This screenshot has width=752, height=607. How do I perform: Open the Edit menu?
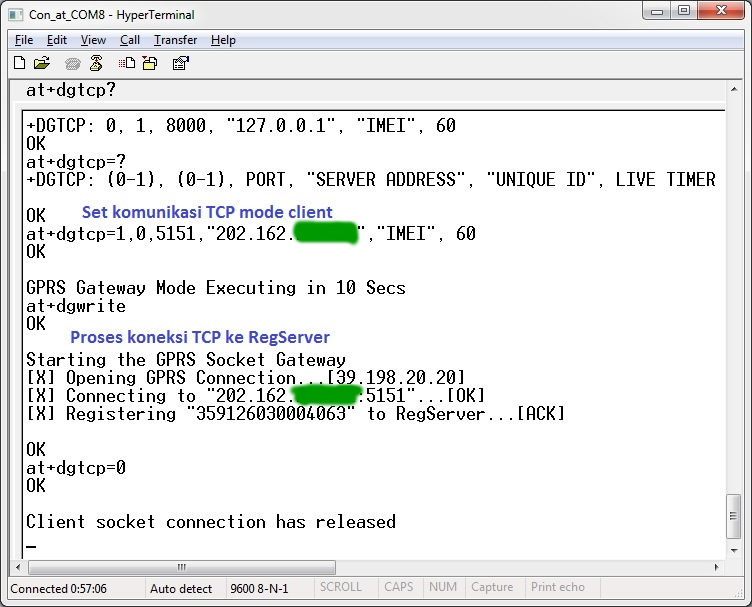click(x=57, y=40)
